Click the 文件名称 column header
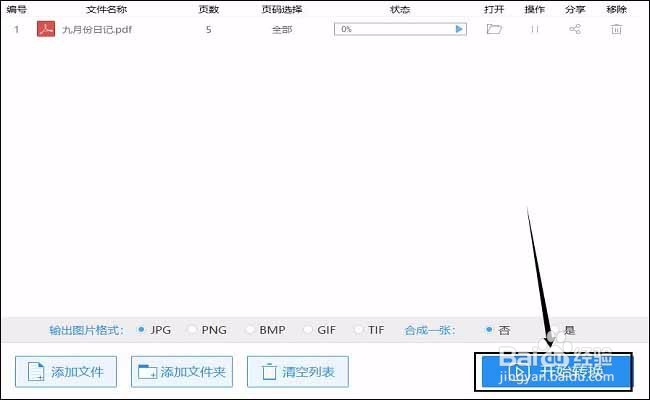 tap(107, 9)
